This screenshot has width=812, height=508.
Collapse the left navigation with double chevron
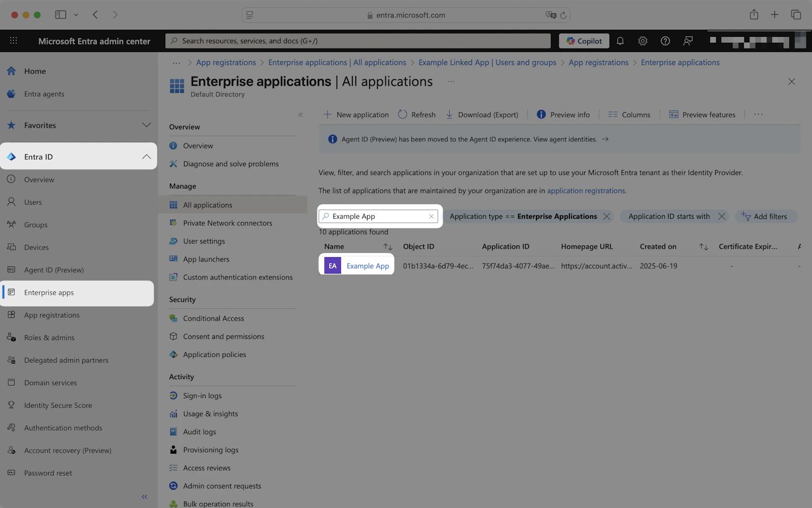pyautogui.click(x=145, y=497)
